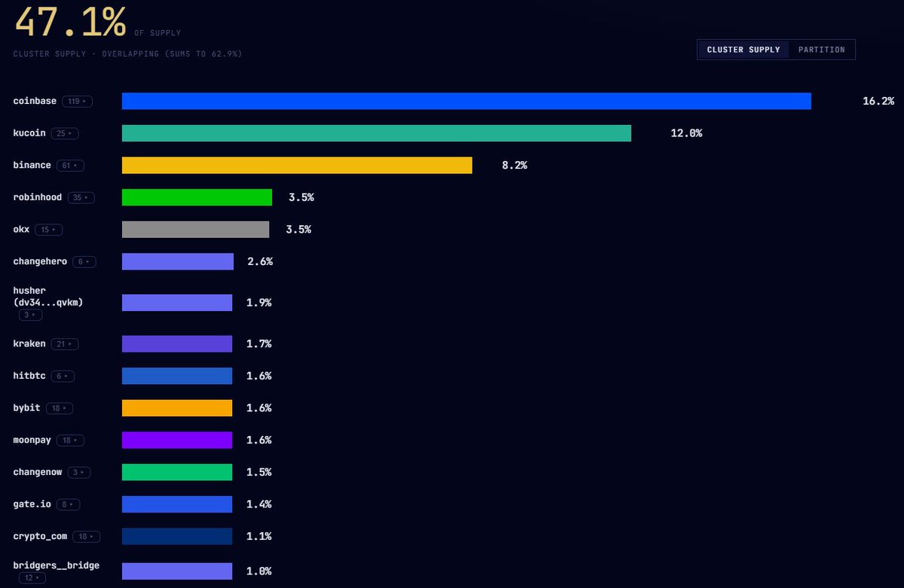Expand kucoin's 25 addresses badge
Viewport: 904px width, 588px height.
[x=65, y=133]
